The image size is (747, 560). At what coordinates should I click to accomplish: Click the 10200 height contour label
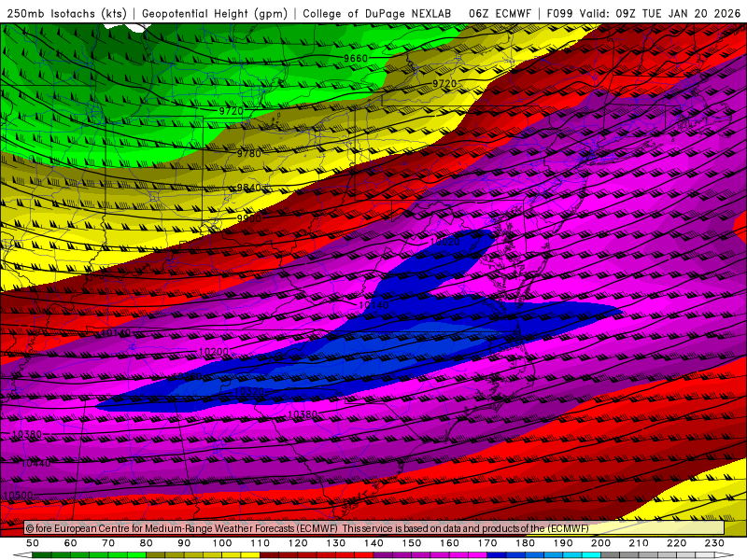coord(214,352)
